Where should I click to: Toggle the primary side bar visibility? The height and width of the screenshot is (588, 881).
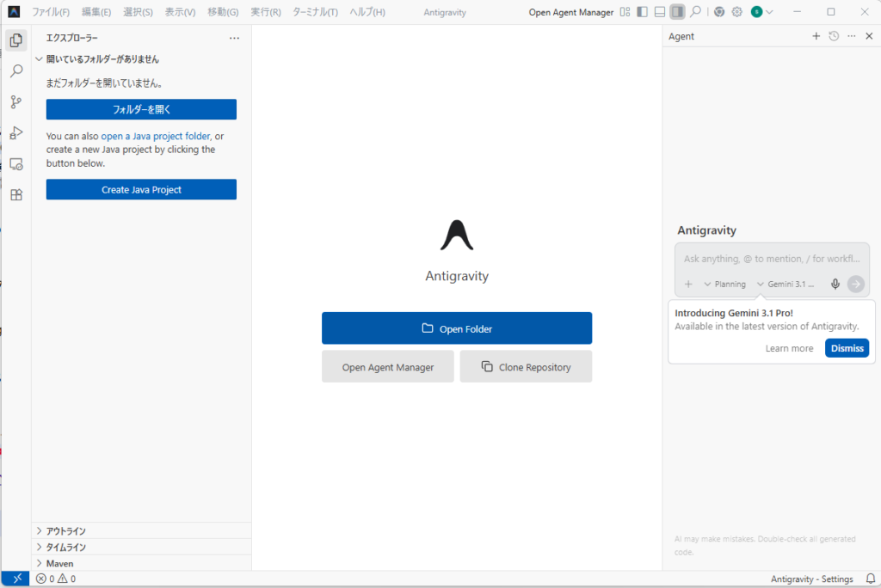[x=642, y=12]
